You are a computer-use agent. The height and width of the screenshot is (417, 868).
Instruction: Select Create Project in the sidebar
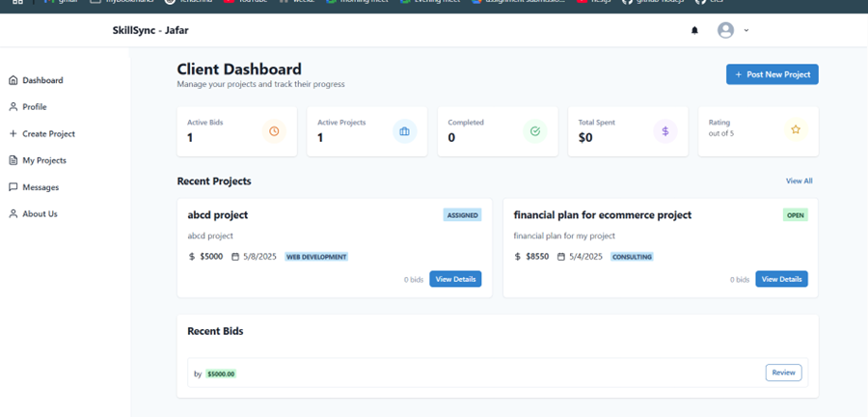[x=48, y=134]
